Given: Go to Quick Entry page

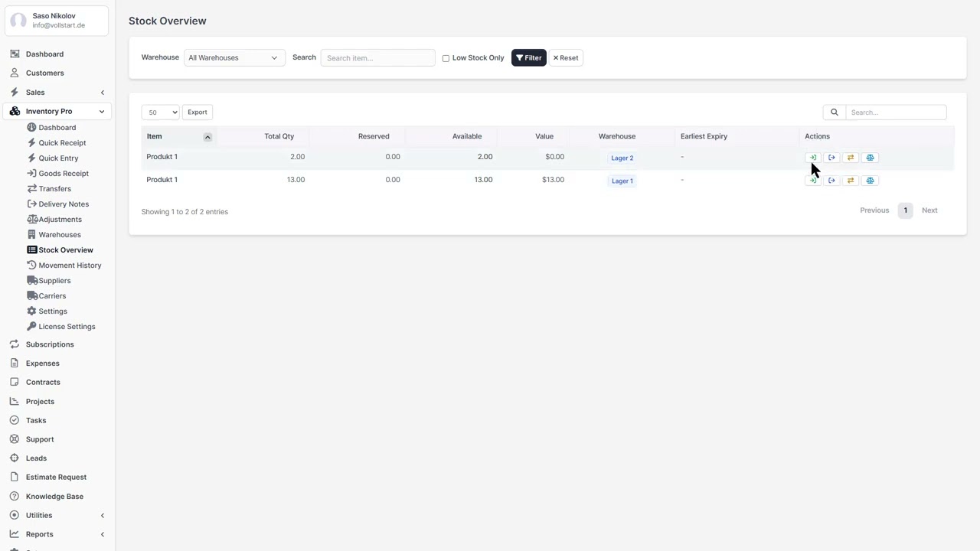Looking at the screenshot, I should pyautogui.click(x=58, y=158).
